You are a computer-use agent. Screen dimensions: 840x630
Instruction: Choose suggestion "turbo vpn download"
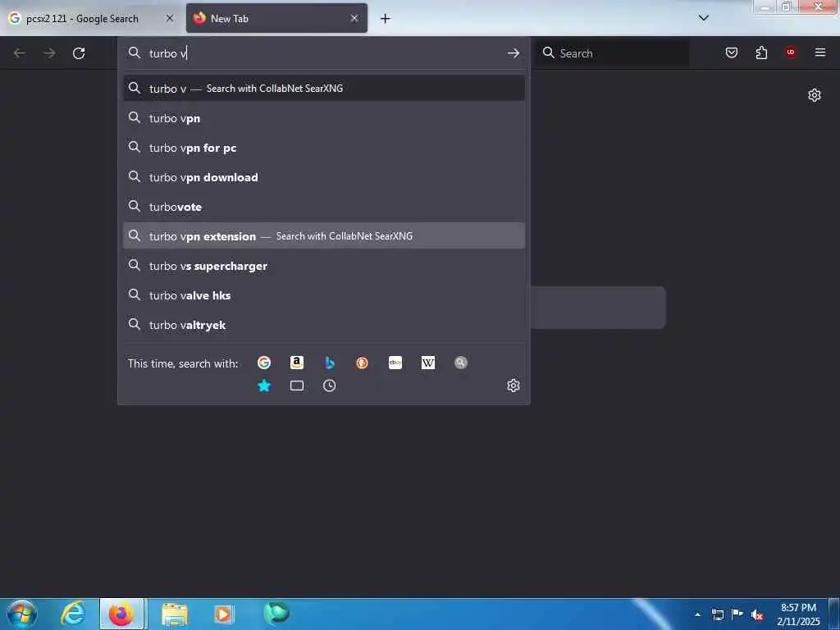(324, 177)
